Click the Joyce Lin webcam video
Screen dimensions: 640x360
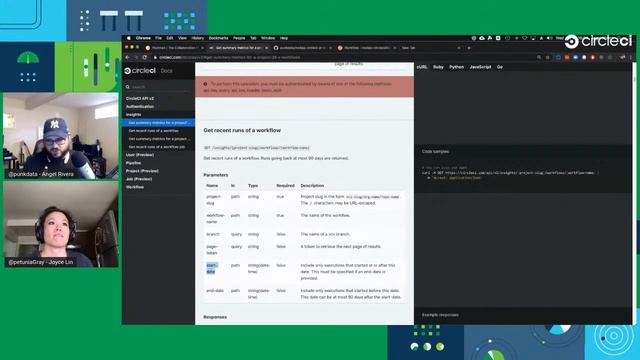click(x=61, y=224)
